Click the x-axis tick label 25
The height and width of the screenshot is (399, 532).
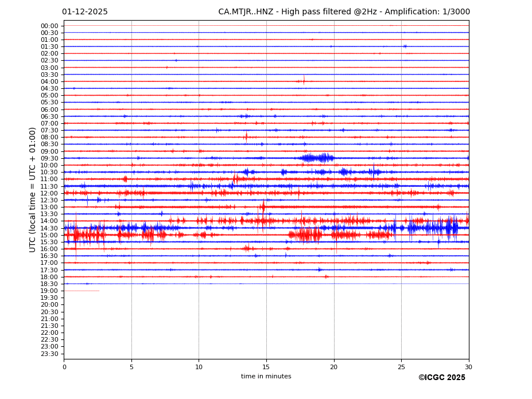pyautogui.click(x=401, y=367)
